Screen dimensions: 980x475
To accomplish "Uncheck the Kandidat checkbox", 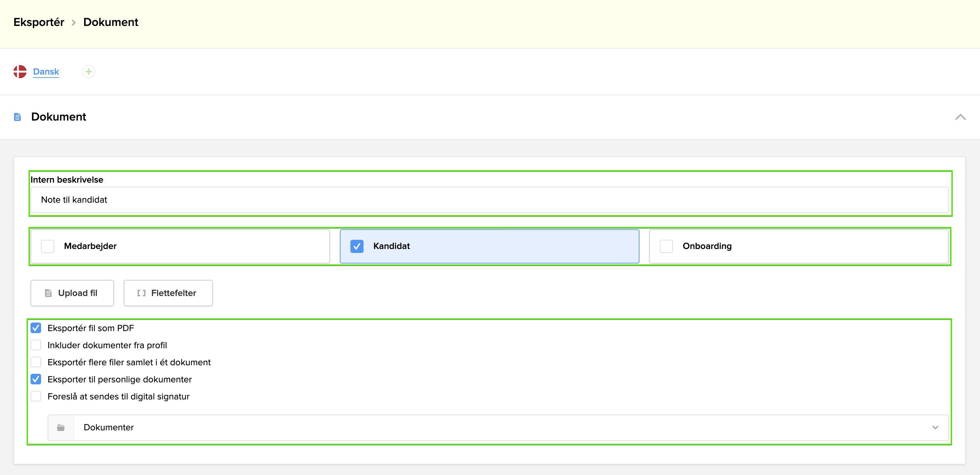I will pyautogui.click(x=356, y=246).
